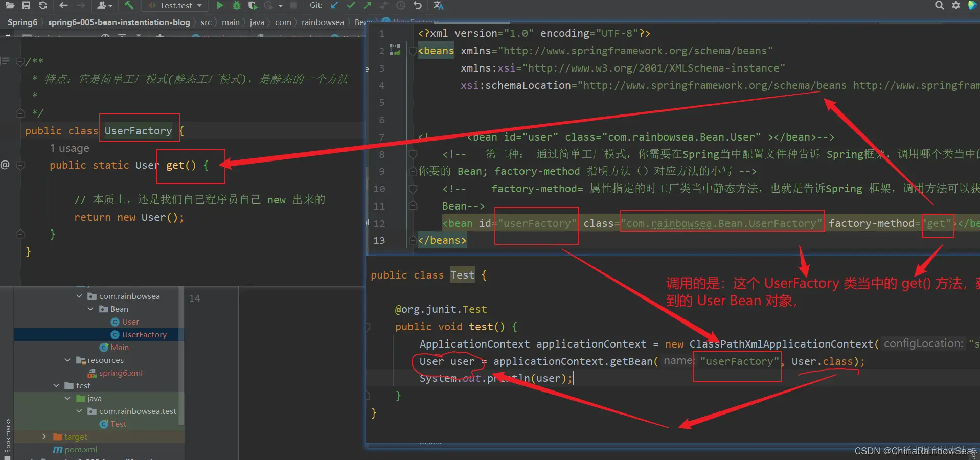Image resolution: width=980 pixels, height=460 pixels.
Task: Click the Translate icon in toolbar
Action: click(438, 5)
